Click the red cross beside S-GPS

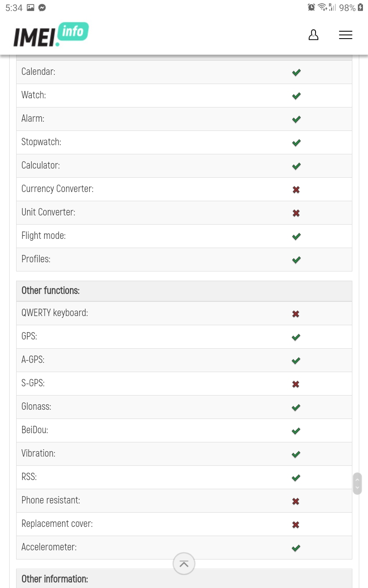(296, 384)
